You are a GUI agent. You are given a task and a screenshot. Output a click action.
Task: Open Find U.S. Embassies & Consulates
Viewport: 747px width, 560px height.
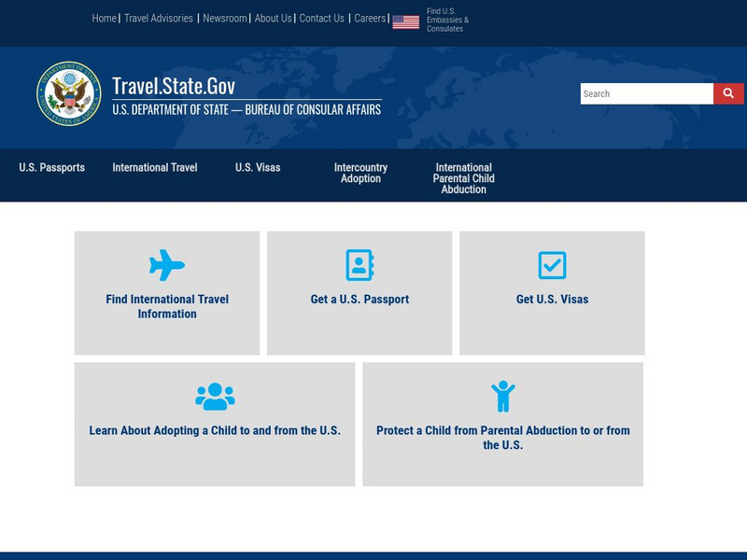pyautogui.click(x=447, y=20)
